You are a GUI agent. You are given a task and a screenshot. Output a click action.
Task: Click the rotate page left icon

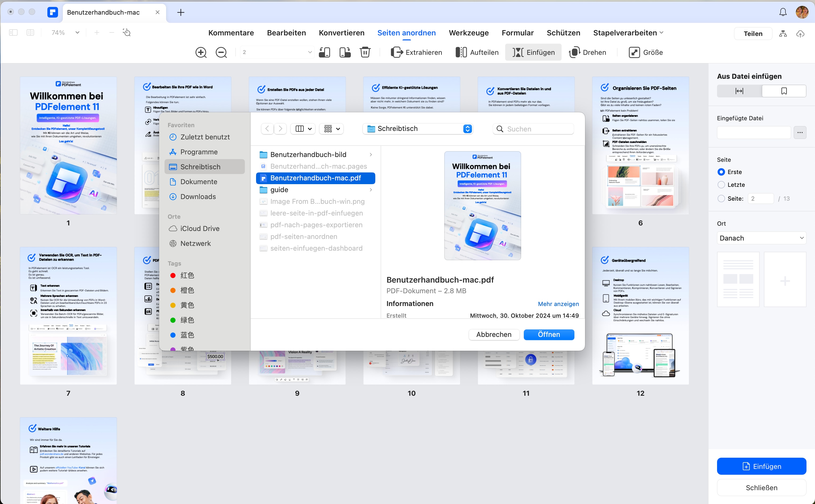click(324, 52)
